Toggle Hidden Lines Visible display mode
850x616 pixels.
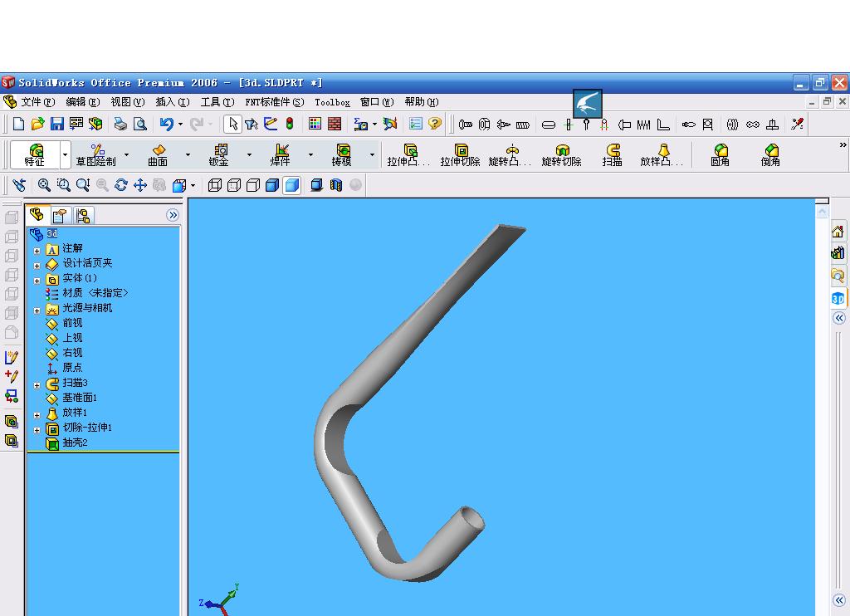(x=234, y=185)
